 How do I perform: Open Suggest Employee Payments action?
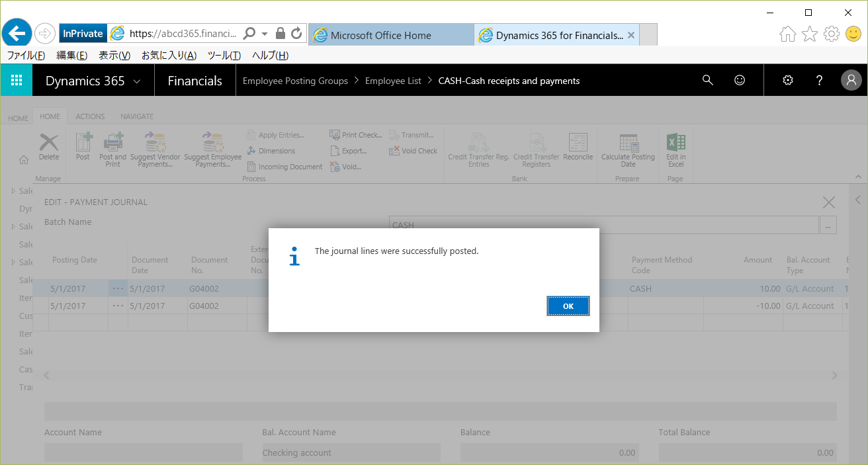pos(212,149)
